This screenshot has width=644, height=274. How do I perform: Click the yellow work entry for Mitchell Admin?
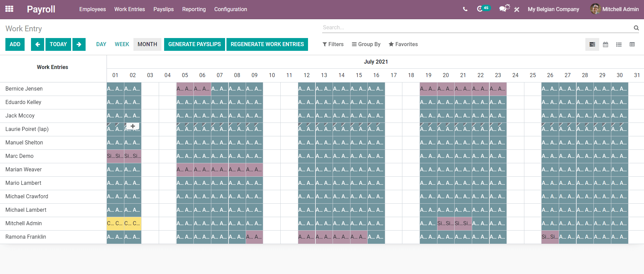click(115, 224)
